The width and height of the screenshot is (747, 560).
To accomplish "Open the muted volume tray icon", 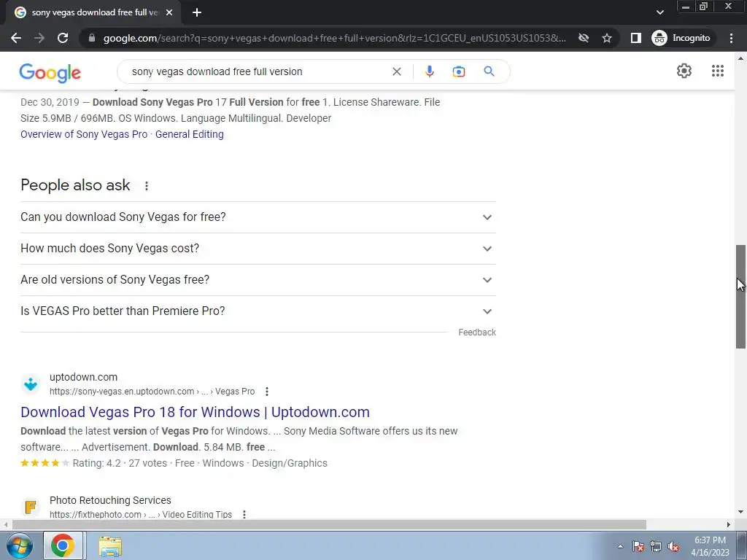I will pyautogui.click(x=673, y=547).
